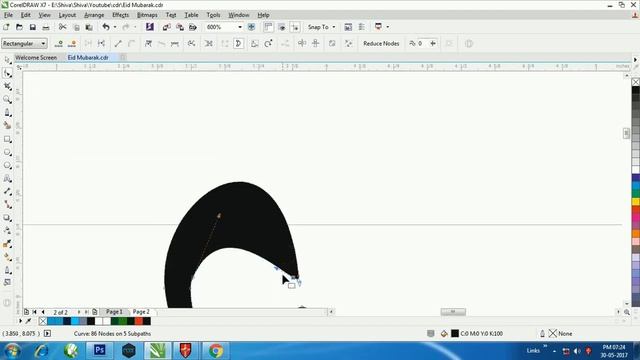Open the Tools menu
The height and width of the screenshot is (360, 640).
(213, 15)
